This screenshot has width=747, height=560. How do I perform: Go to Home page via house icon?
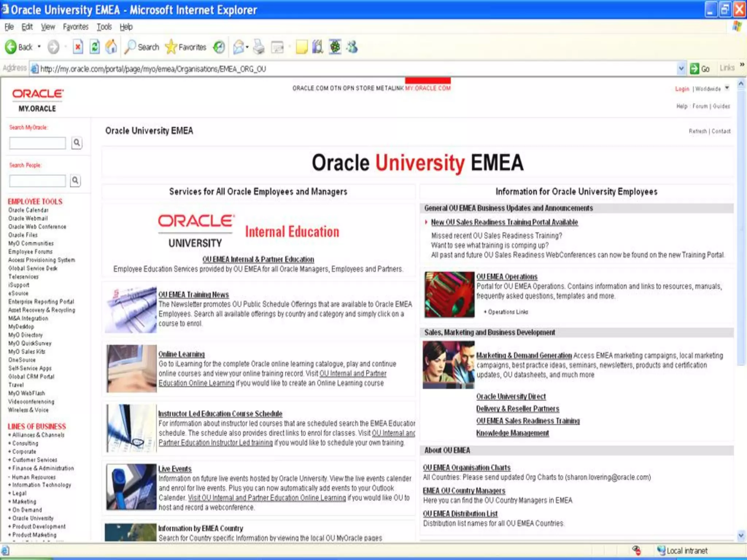click(x=111, y=47)
